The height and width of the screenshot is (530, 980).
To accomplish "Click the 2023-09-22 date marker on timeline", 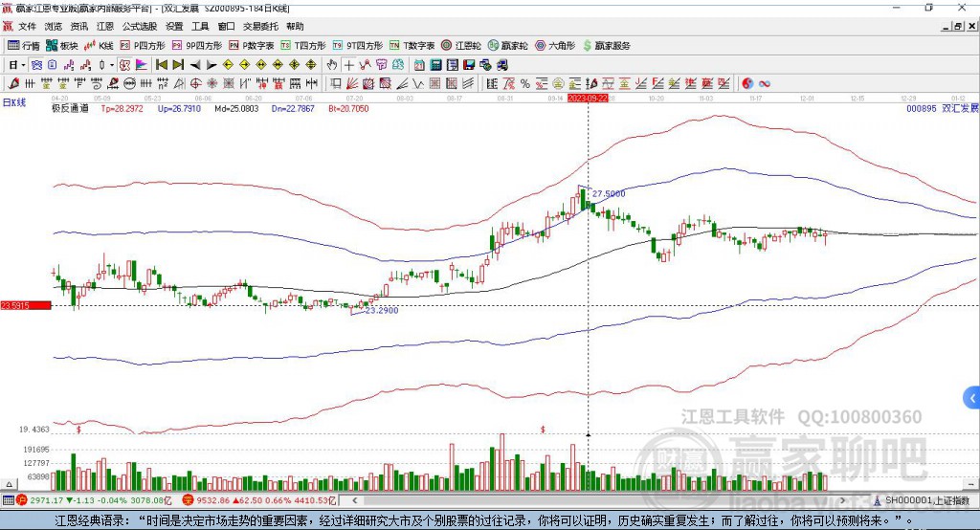I will click(x=588, y=99).
